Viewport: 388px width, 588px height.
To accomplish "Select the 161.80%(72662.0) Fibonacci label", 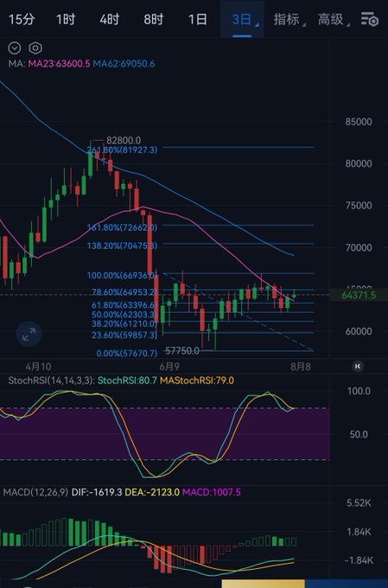I will (122, 227).
